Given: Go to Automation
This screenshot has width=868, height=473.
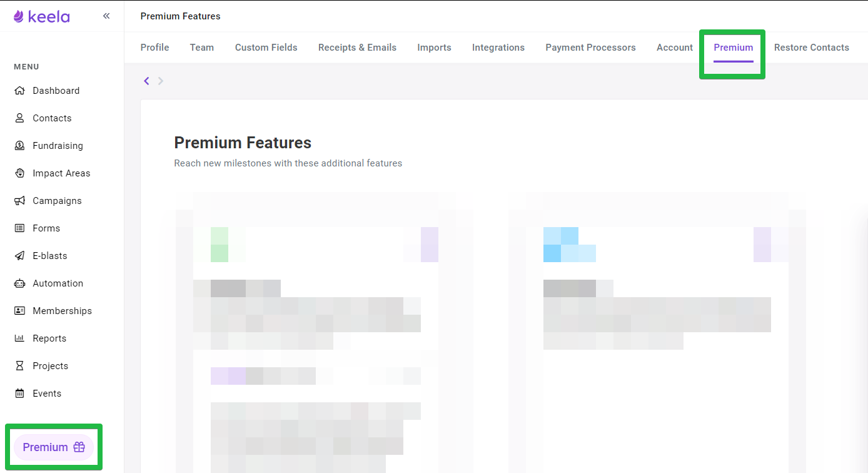Looking at the screenshot, I should point(58,283).
